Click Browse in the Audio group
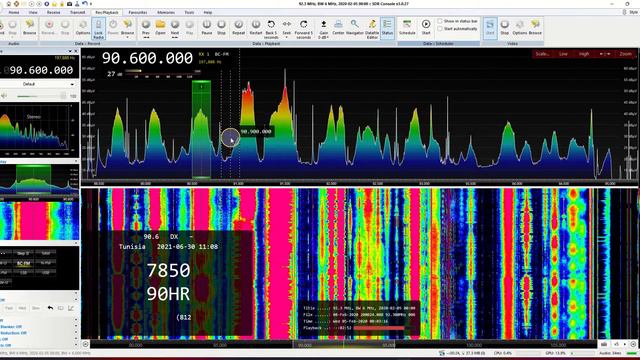Image resolution: width=640 pixels, height=360 pixels. click(x=29, y=27)
